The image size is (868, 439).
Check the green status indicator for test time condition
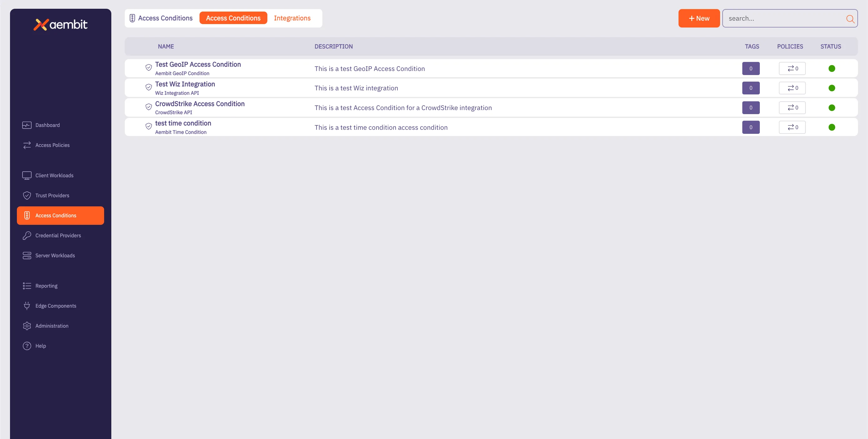tap(832, 127)
